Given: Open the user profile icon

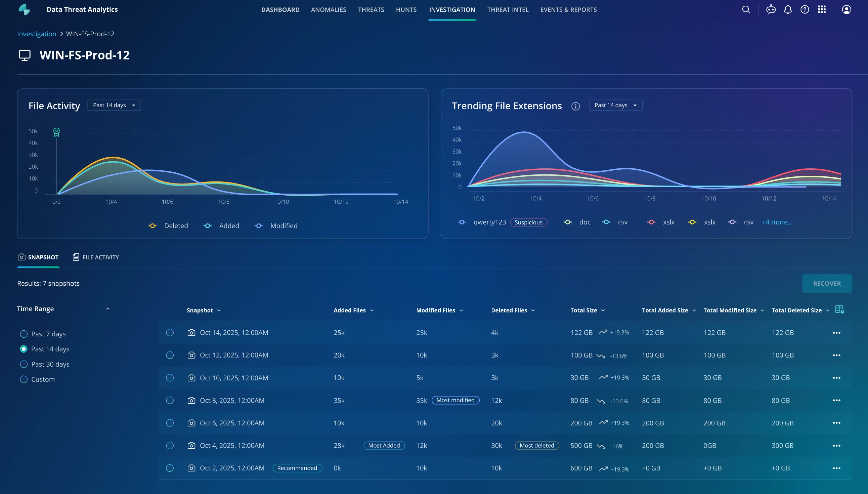Looking at the screenshot, I should [x=846, y=9].
